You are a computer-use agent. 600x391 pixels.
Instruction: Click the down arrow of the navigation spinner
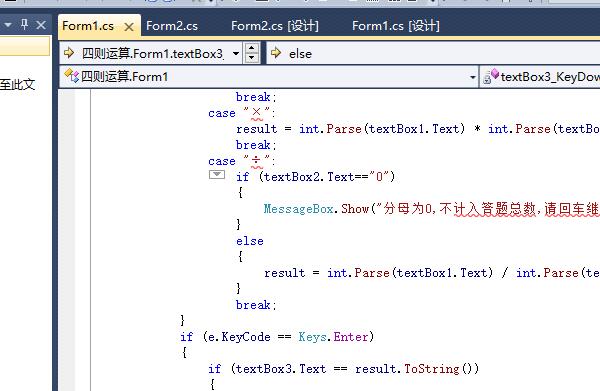tap(251, 58)
